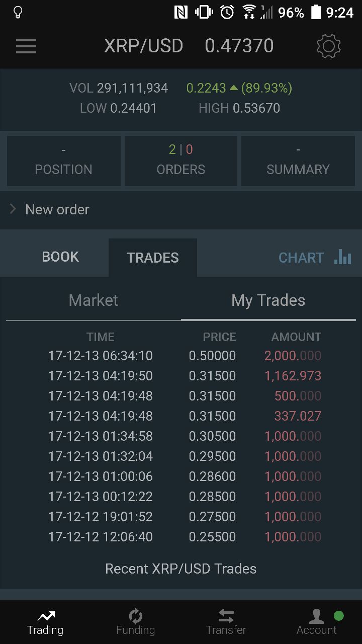Switch to the BOOK tab
This screenshot has height=644, width=362.
tap(60, 257)
